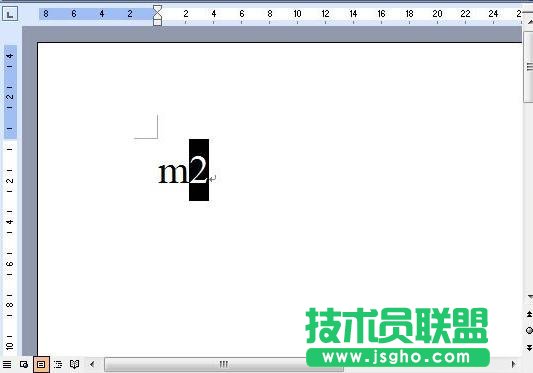The image size is (533, 373).
Task: Click the horizontal ruler at mark 10
Action: 297,14
